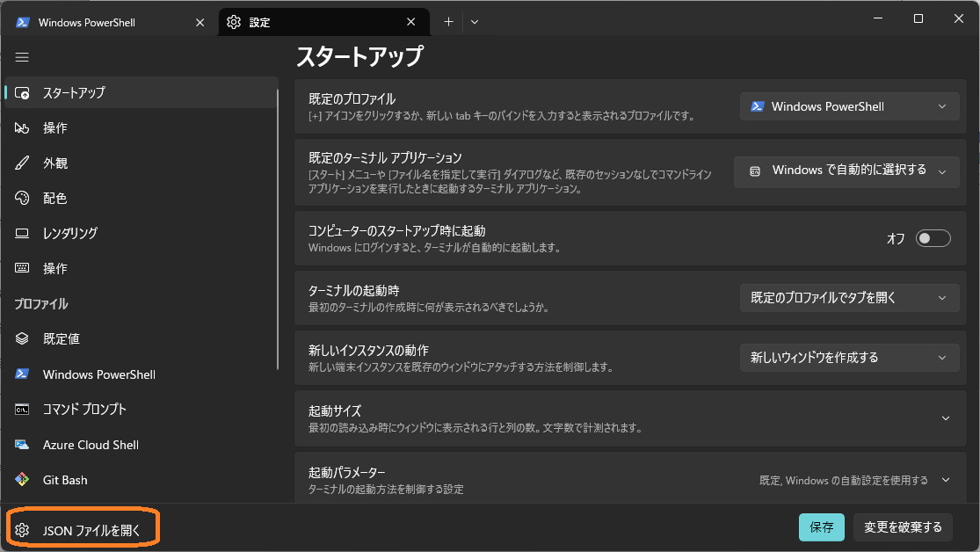
Task: Open 新しいウィンドウを作成する dropdown
Action: (x=849, y=358)
